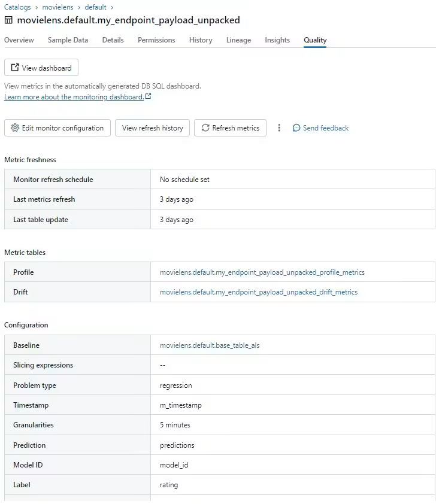Go to movielens breadcrumb
Viewport: 436px width, 504px height.
coord(58,7)
